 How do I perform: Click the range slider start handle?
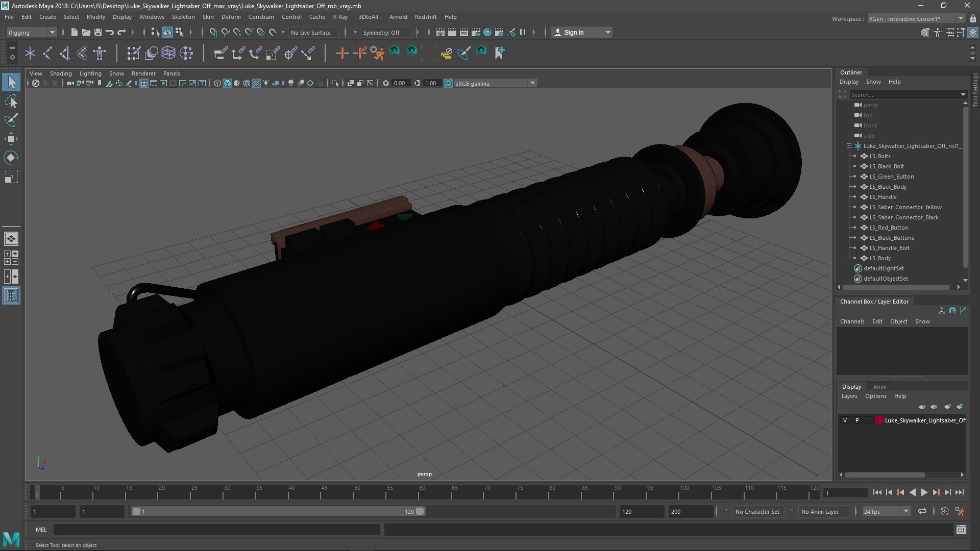click(136, 511)
